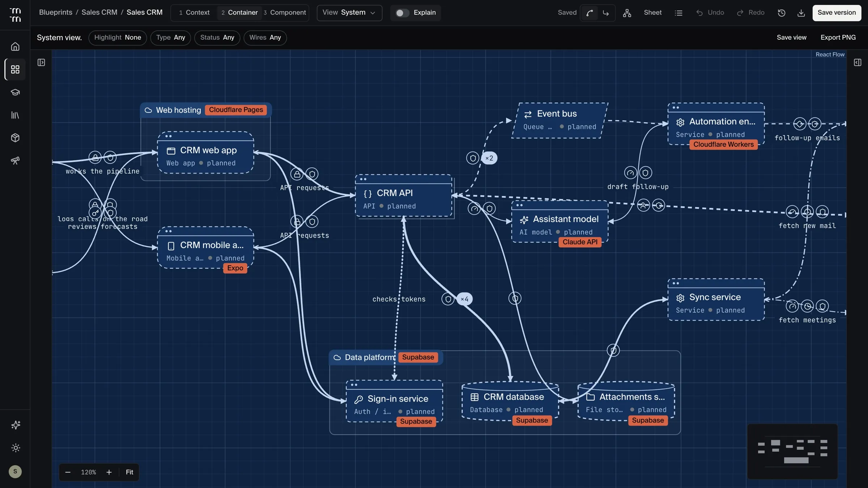The image size is (868, 488).
Task: Open the telescope sidebar icon
Action: [x=15, y=160]
